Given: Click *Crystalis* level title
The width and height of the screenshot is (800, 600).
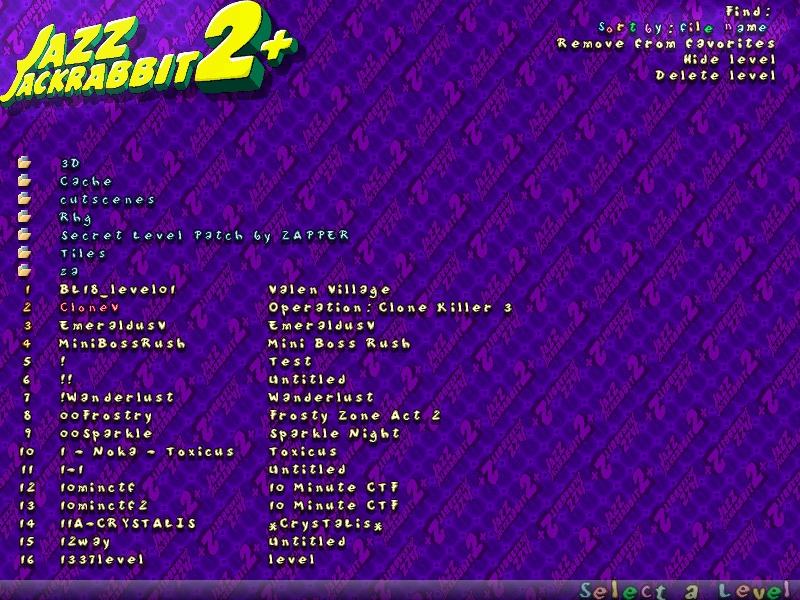Looking at the screenshot, I should [x=326, y=524].
